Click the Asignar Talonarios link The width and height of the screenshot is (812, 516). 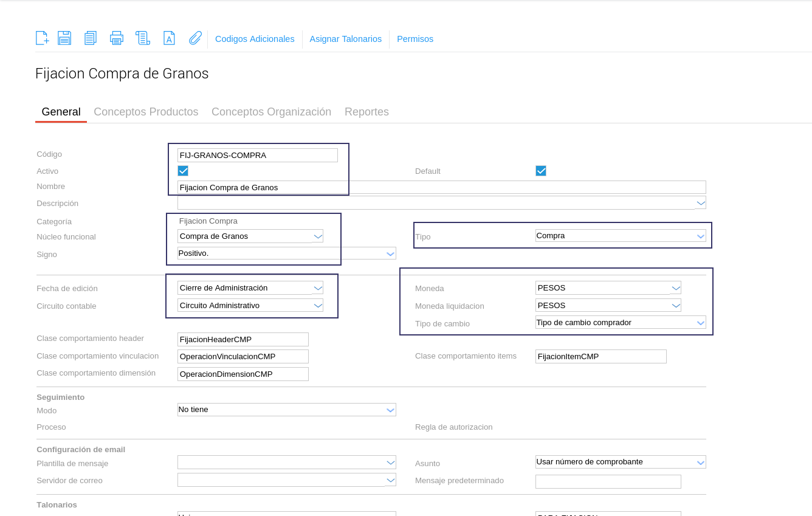pos(345,39)
